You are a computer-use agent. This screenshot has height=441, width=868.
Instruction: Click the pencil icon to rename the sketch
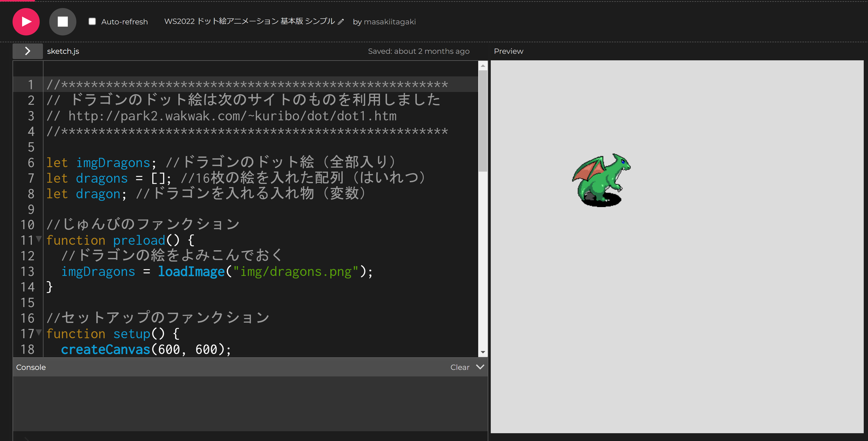pos(341,22)
